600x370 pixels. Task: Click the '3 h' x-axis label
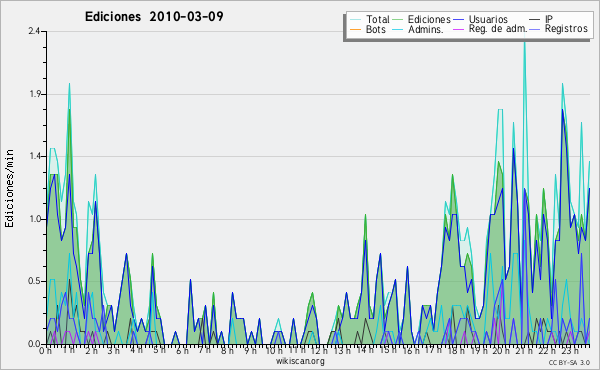click(x=114, y=350)
